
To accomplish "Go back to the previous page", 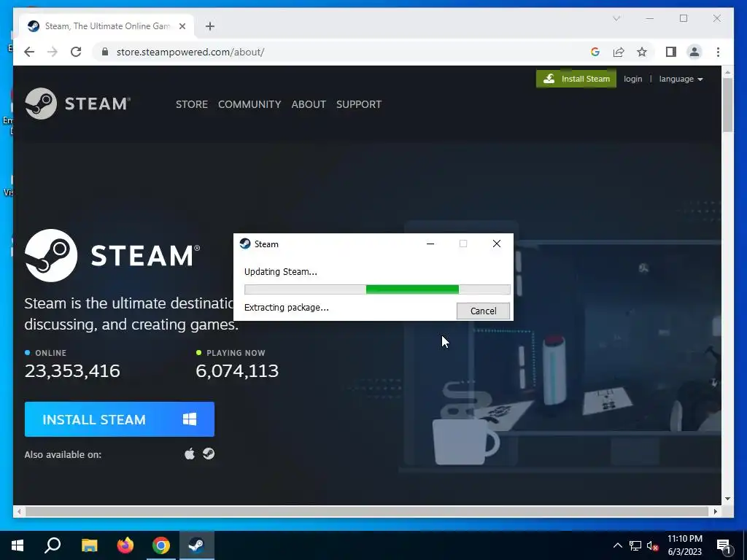I will (29, 52).
